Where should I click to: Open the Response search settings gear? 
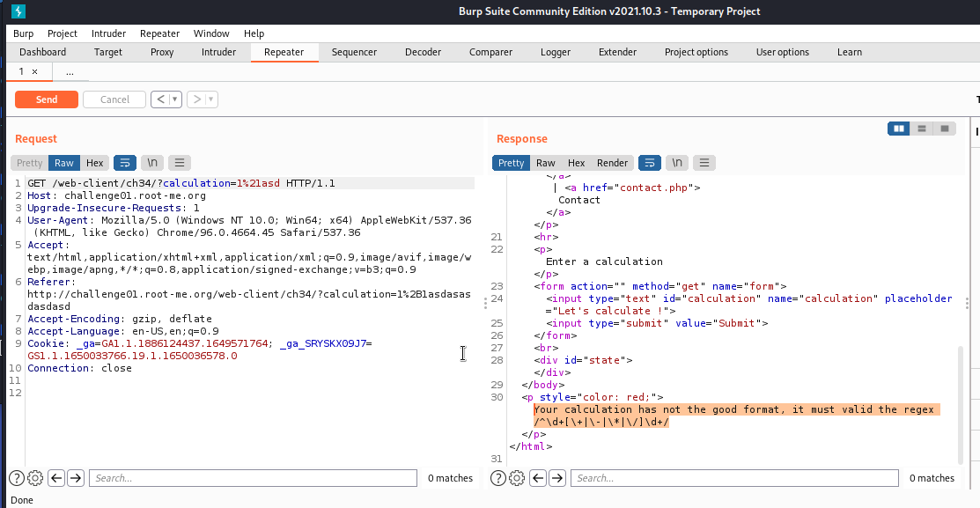pyautogui.click(x=517, y=478)
